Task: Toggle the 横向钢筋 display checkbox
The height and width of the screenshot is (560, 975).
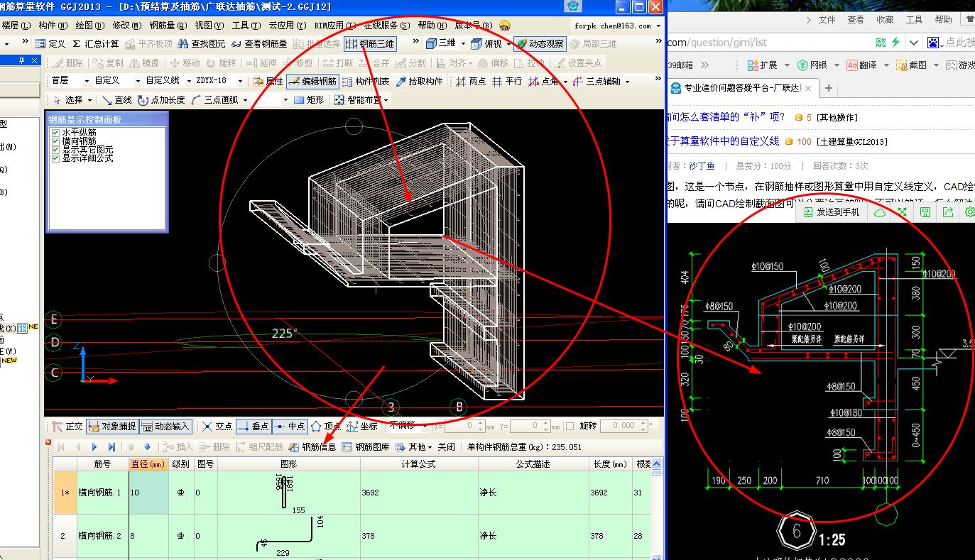Action: 55,141
